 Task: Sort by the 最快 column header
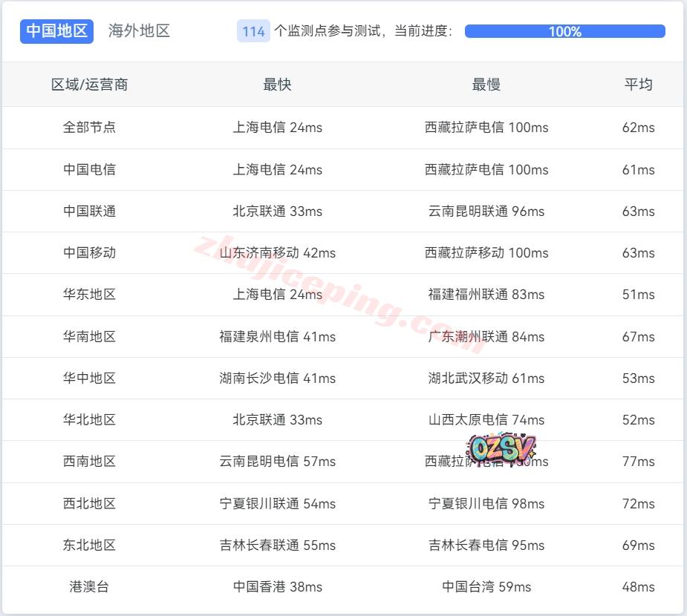[x=277, y=85]
